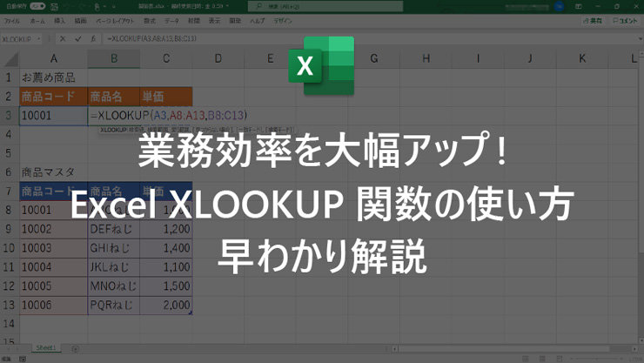Click cell DEFねじ
This screenshot has width=644, height=363.
[x=114, y=229]
